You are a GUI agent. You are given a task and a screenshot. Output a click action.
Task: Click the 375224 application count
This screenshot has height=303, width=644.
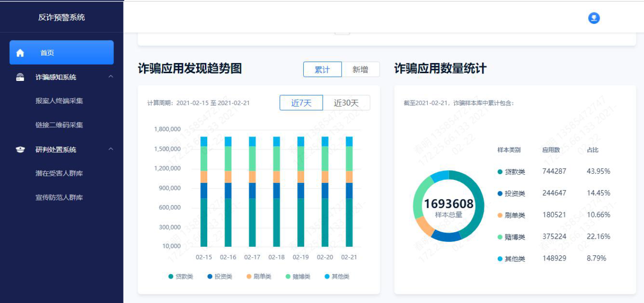coord(554,236)
